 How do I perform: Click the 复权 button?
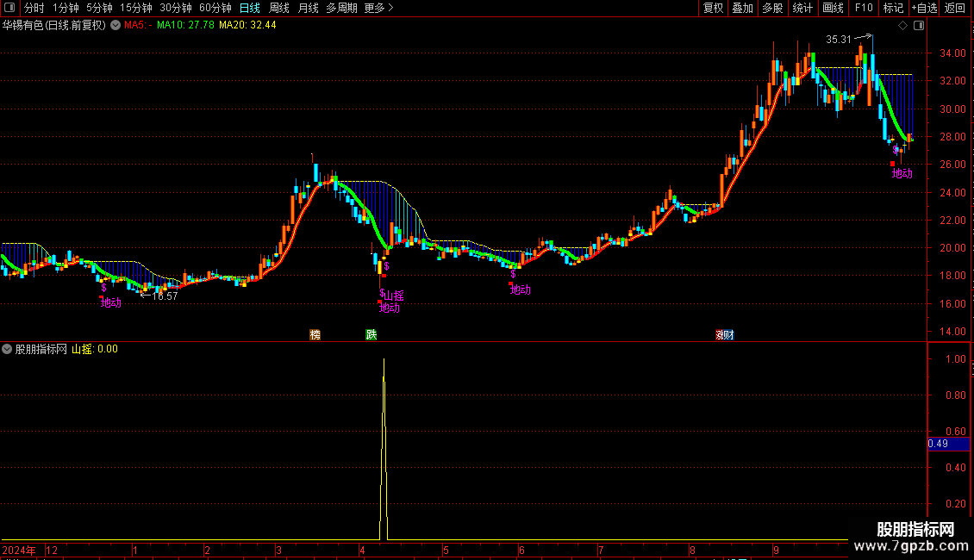coord(713,8)
